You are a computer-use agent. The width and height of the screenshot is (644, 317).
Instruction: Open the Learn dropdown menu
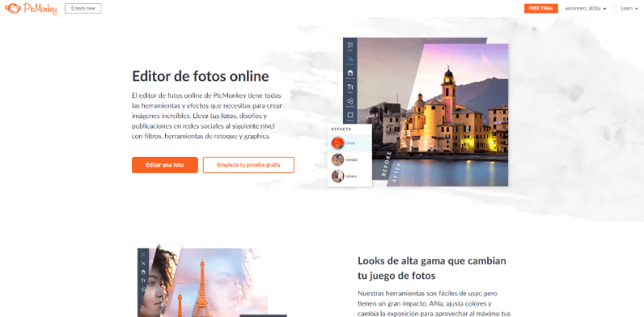coord(629,8)
